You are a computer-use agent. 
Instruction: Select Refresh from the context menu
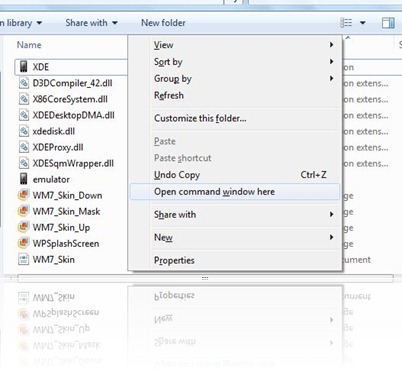tap(235, 95)
